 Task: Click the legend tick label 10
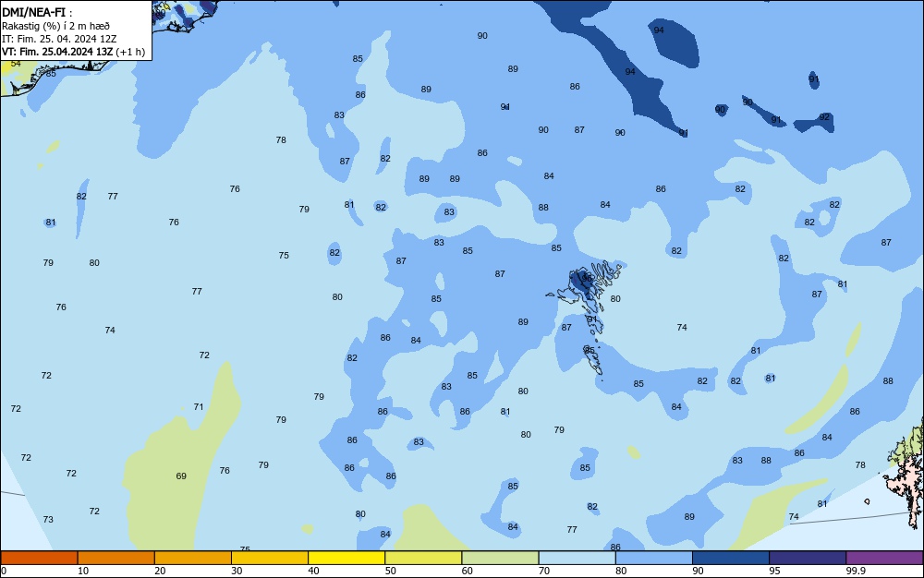pos(83,571)
